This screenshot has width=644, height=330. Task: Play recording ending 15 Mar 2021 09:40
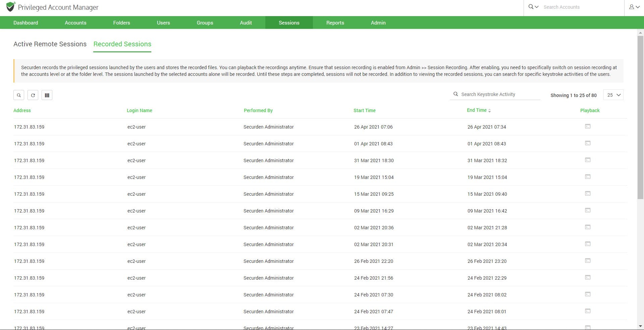point(588,194)
